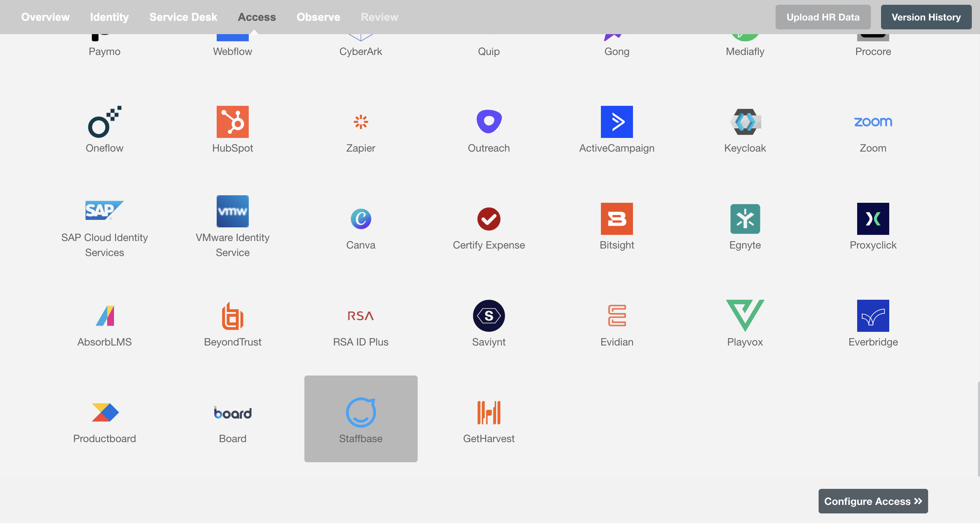980x523 pixels.
Task: Click the GetHarvest integration icon
Action: [488, 412]
